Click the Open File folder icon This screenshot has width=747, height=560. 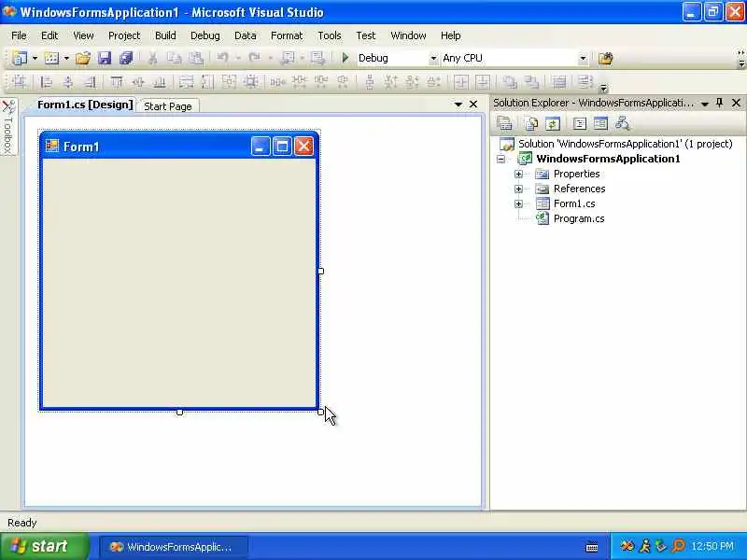tap(82, 58)
